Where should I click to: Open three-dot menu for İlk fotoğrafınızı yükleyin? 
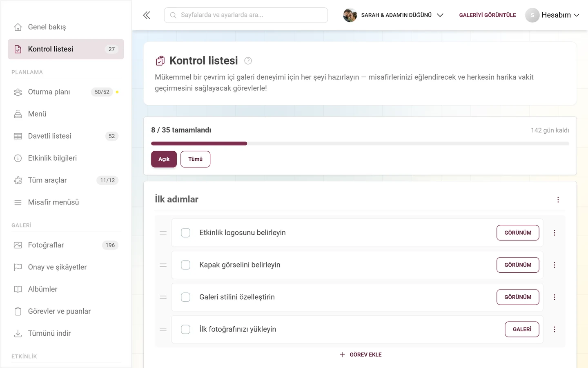click(x=555, y=330)
